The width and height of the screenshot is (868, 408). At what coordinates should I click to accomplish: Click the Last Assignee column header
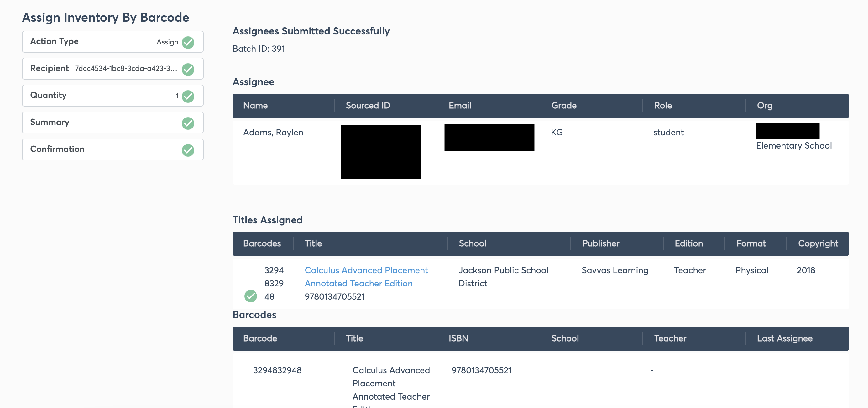(784, 338)
